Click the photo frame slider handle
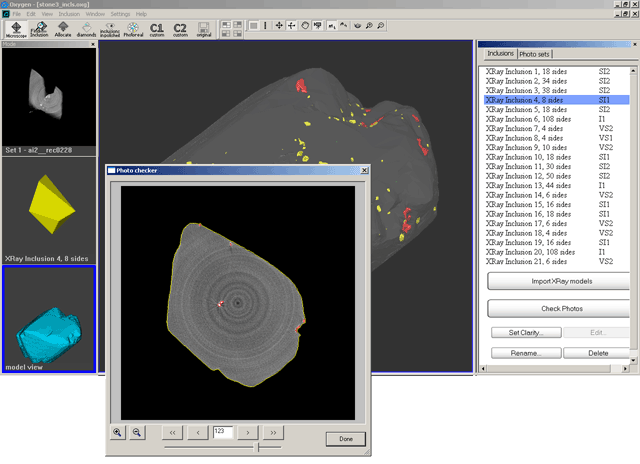Viewport: 640px width, 464px height. [258, 448]
